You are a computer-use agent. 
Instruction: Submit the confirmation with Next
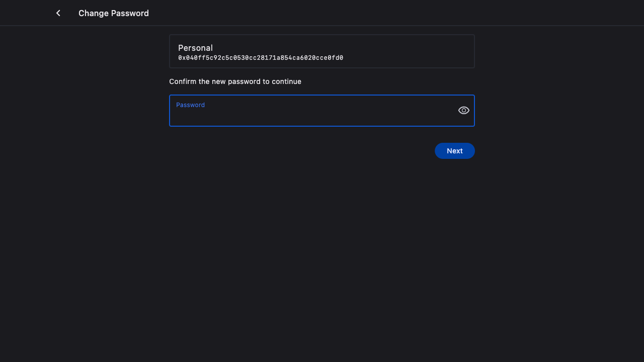[x=454, y=151]
